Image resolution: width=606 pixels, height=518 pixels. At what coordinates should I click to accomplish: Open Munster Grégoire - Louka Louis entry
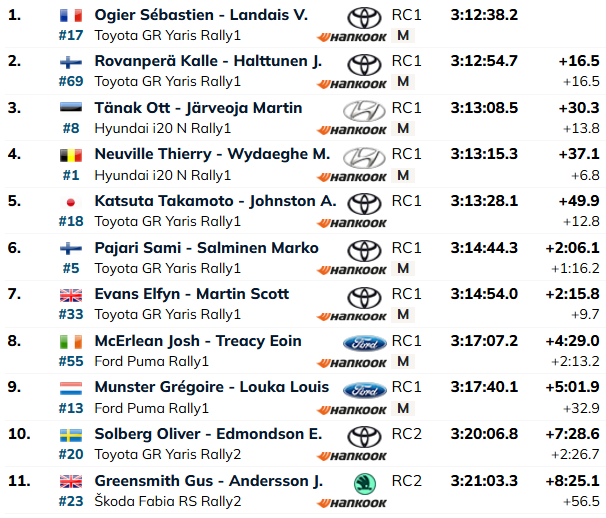coord(212,387)
